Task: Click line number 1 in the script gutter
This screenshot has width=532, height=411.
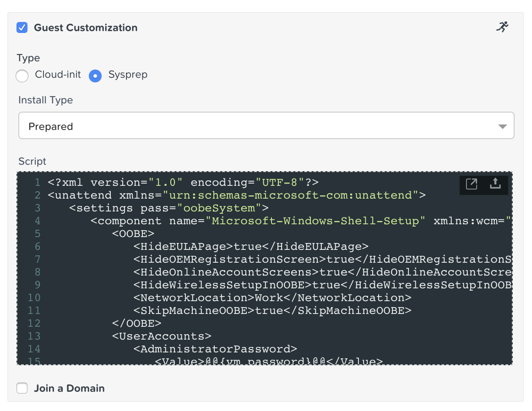Action: (38, 183)
